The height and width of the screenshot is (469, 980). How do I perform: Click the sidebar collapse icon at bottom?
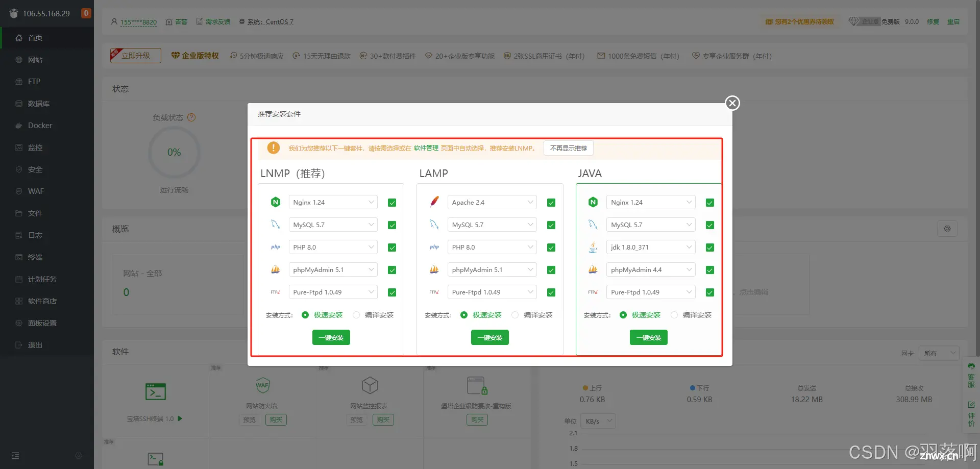(x=15, y=455)
